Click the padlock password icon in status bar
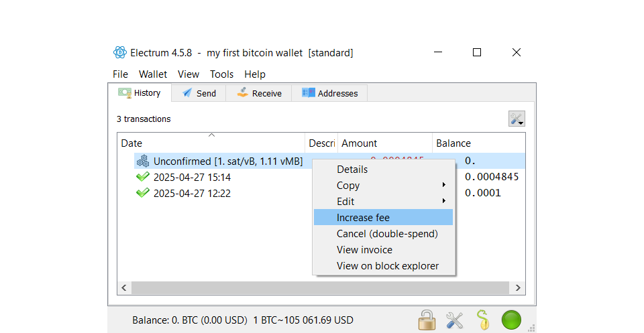This screenshot has width=644, height=333. 426,320
